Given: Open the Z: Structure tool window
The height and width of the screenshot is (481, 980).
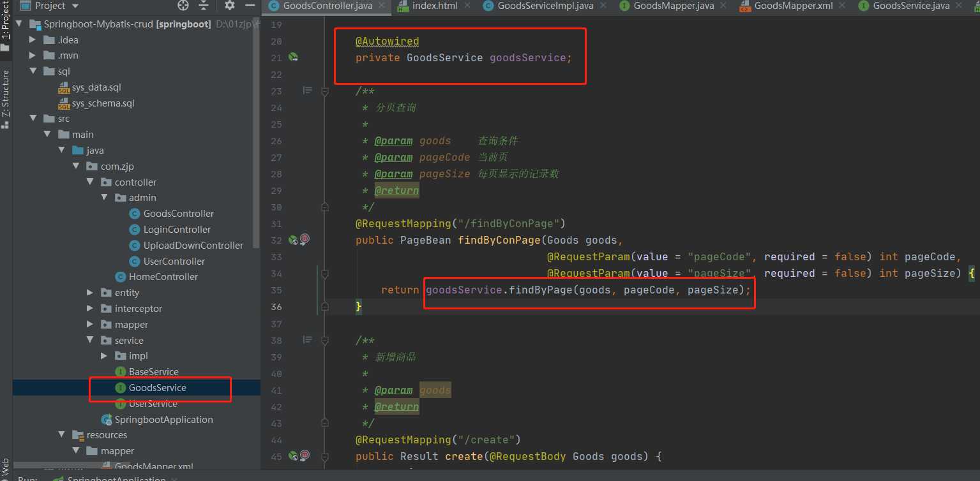Looking at the screenshot, I should pyautogui.click(x=6, y=99).
